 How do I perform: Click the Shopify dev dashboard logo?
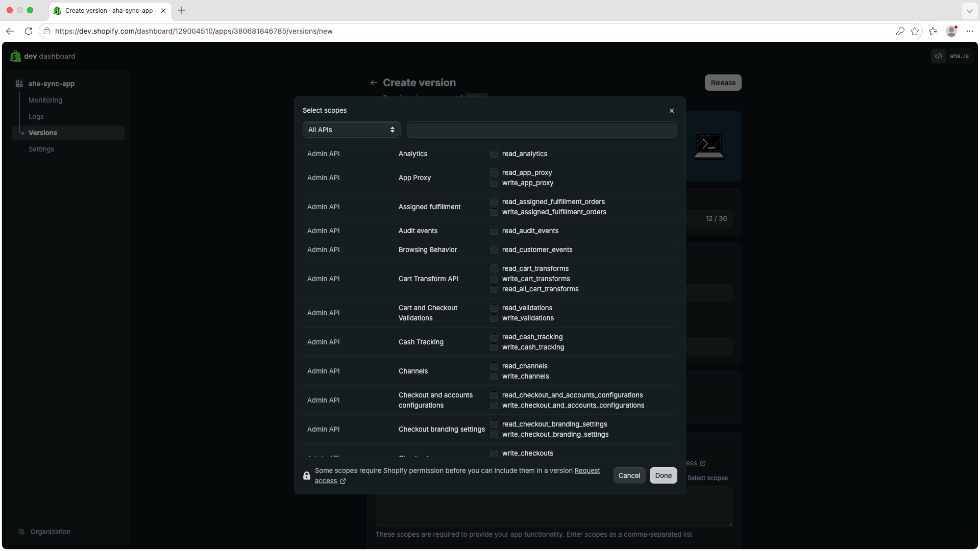[x=43, y=56]
